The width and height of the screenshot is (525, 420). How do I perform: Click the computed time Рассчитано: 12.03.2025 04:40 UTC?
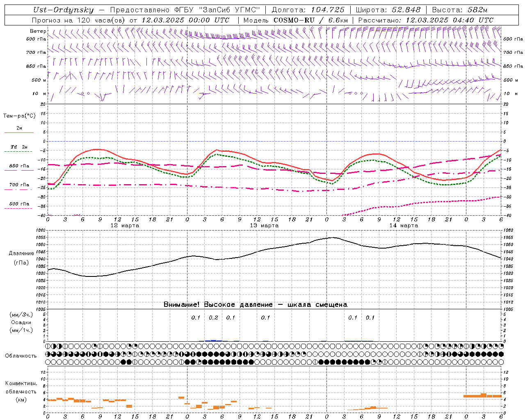click(x=426, y=20)
